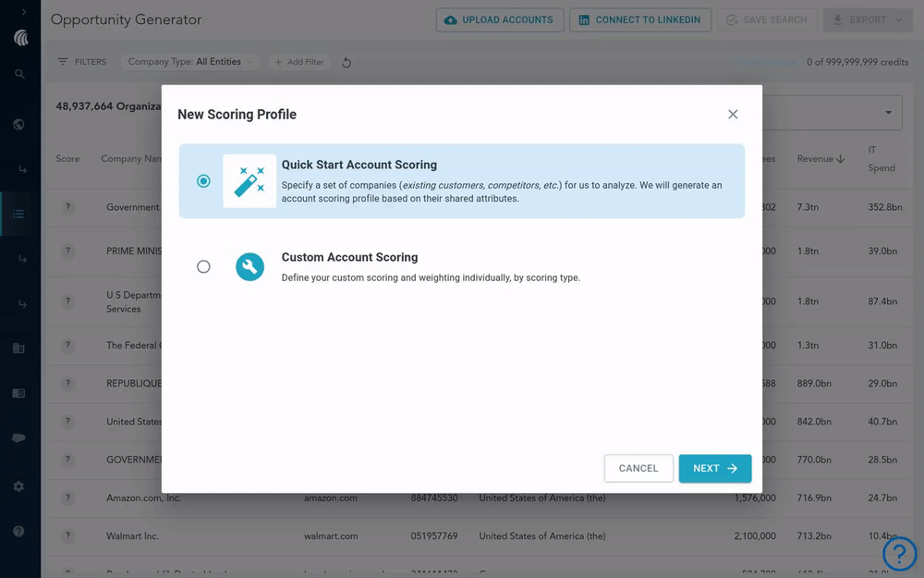924x578 pixels.
Task: Select Quick Start Account Scoring radio button
Action: 203,181
